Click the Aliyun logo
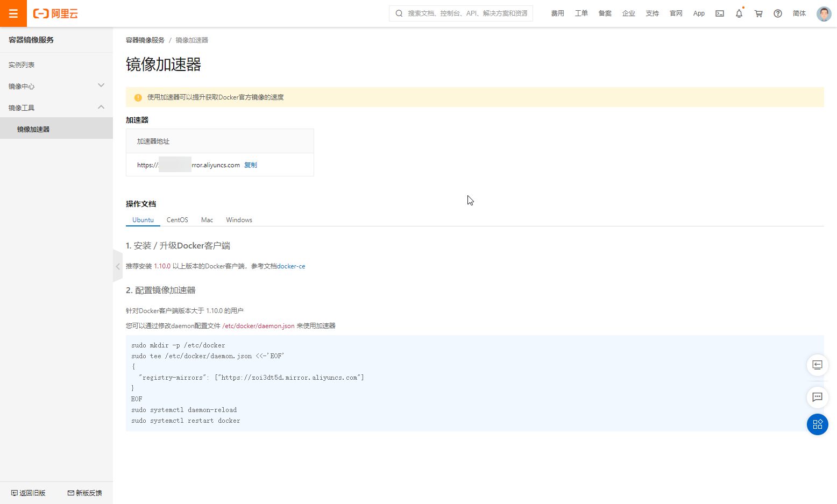Screen dimensions: 837x504 pos(55,13)
